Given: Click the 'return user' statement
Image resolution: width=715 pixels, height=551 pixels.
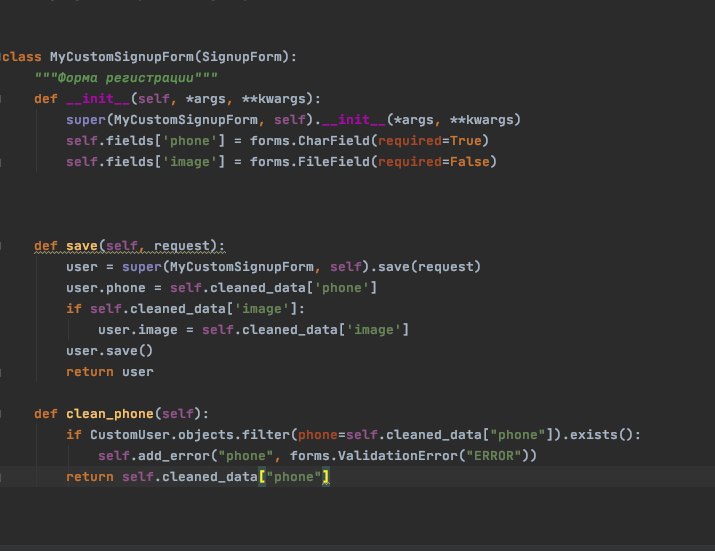Looking at the screenshot, I should (x=110, y=372).
